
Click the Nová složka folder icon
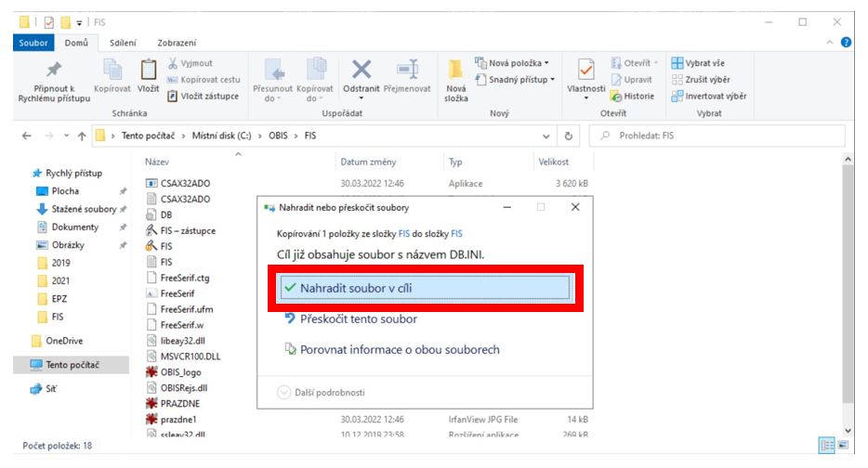tap(456, 72)
